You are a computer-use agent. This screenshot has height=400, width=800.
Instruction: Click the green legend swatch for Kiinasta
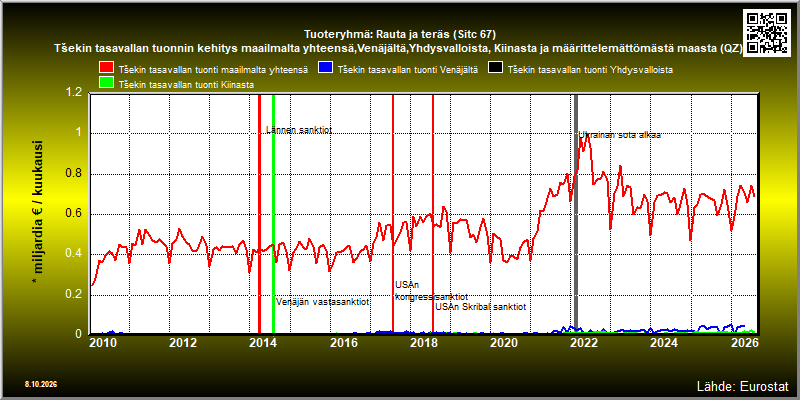coord(107,84)
